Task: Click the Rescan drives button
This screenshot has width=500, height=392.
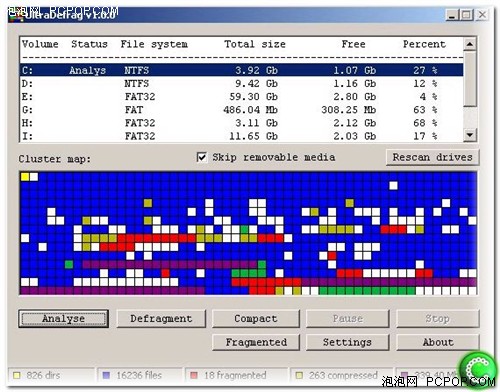Action: pyautogui.click(x=432, y=157)
